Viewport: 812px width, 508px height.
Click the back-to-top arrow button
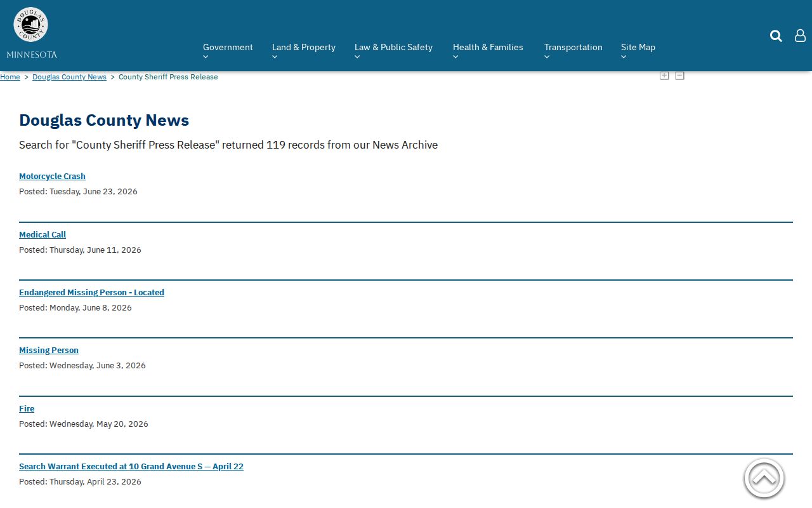click(764, 478)
